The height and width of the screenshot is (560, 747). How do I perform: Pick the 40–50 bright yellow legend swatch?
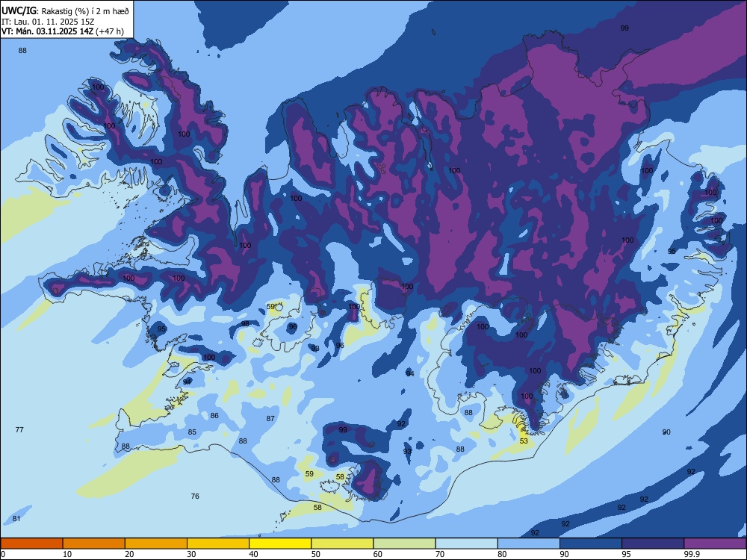pos(280,544)
